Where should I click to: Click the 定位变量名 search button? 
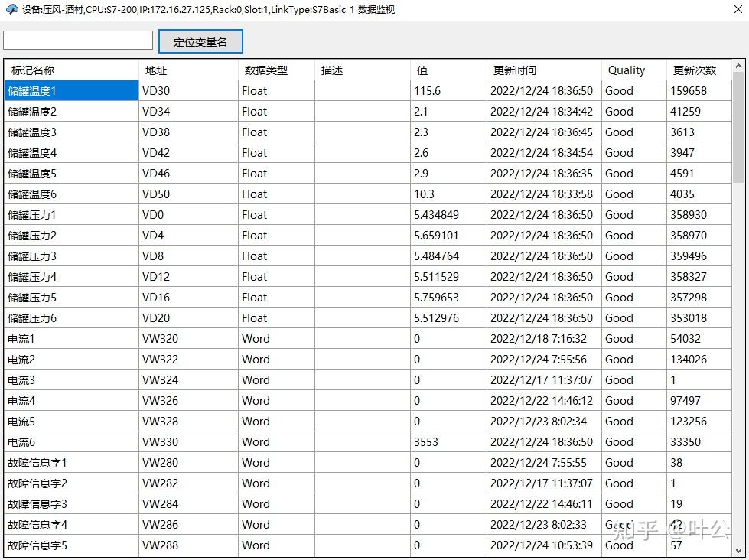[x=200, y=41]
